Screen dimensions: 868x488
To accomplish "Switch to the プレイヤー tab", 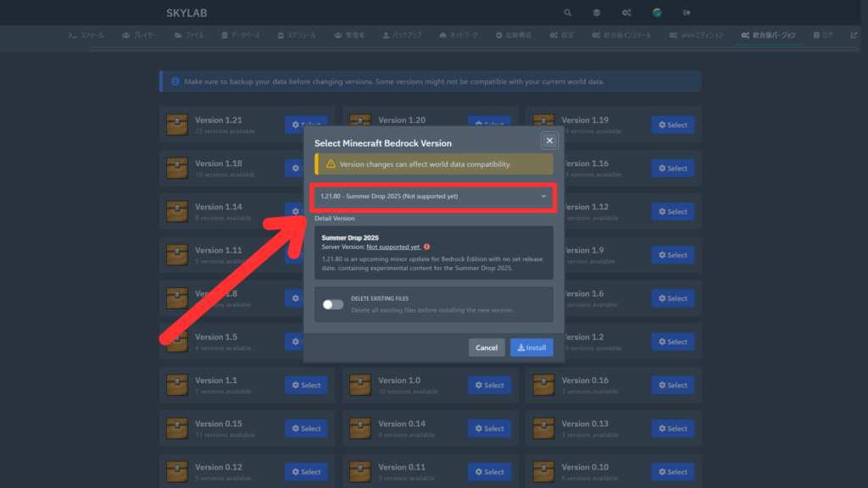I will click(140, 35).
